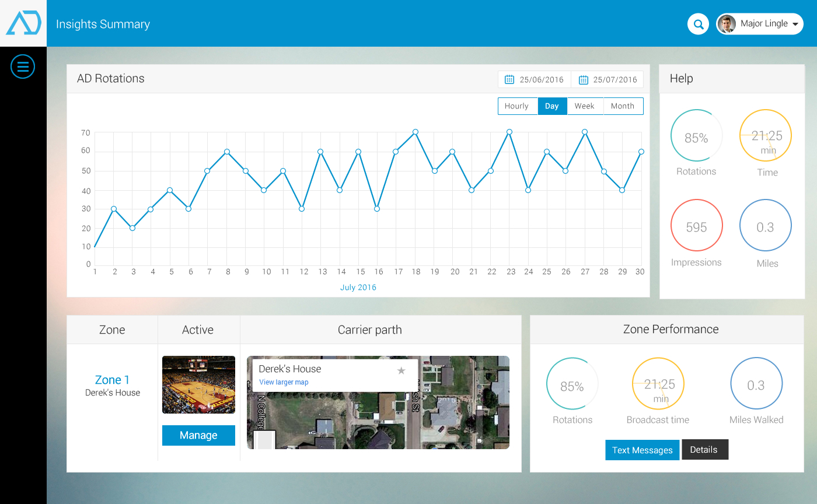Click the Manage button
817x504 pixels.
(198, 435)
